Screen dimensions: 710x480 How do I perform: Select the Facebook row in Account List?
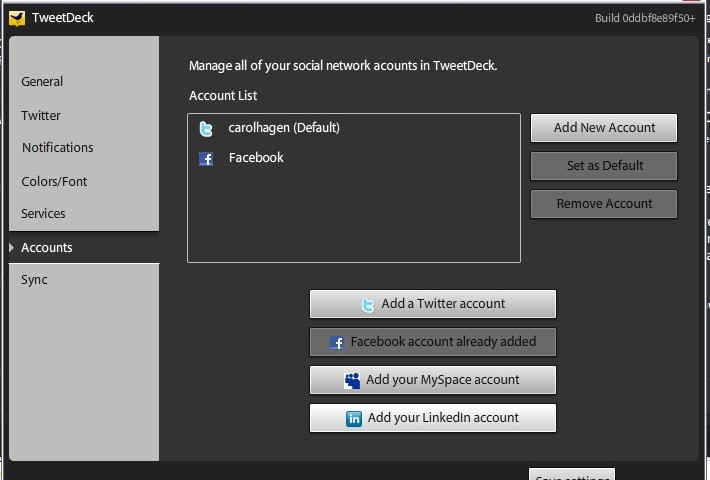click(354, 158)
